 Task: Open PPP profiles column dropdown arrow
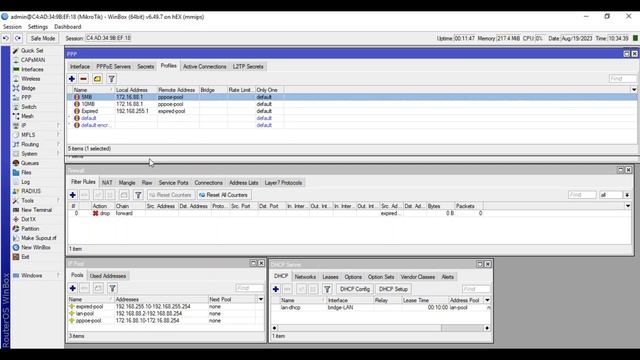(x=633, y=90)
